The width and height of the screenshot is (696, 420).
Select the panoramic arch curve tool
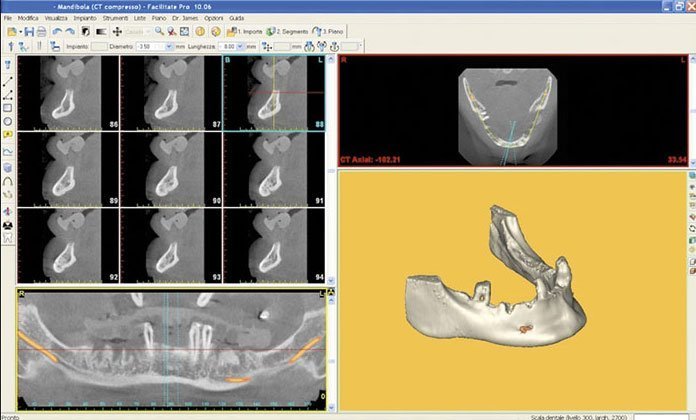(x=8, y=181)
